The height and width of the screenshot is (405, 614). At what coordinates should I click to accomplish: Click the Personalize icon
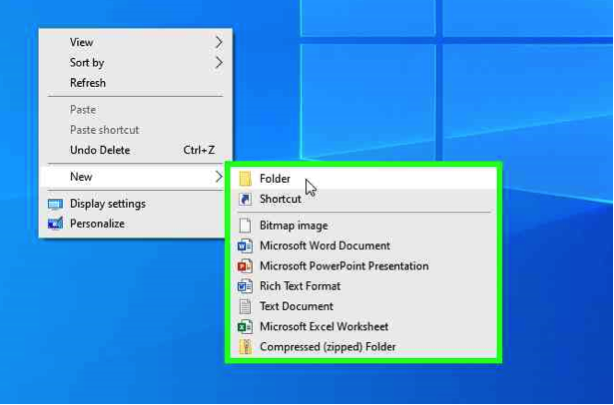(x=55, y=224)
